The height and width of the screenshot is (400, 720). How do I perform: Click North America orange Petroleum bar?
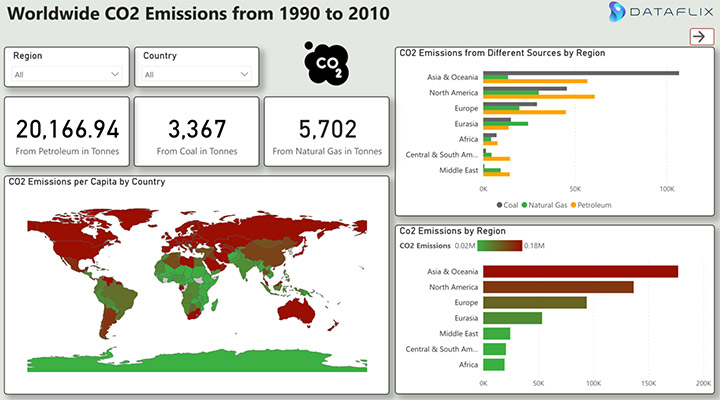click(538, 97)
